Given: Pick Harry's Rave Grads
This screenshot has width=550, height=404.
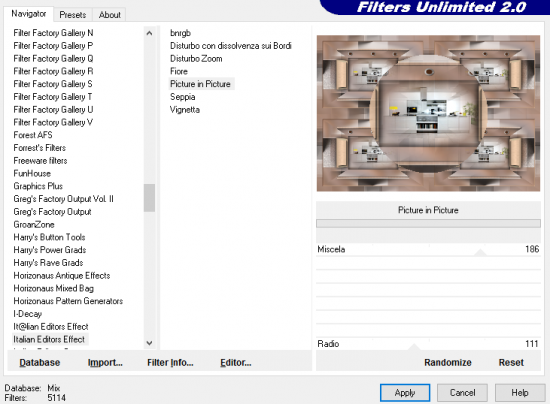Looking at the screenshot, I should pos(48,263).
